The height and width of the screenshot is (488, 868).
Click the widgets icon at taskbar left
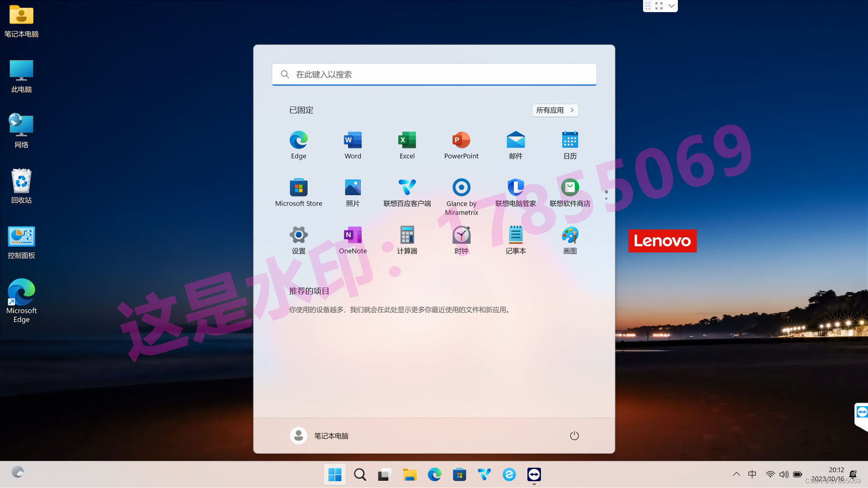tap(18, 472)
